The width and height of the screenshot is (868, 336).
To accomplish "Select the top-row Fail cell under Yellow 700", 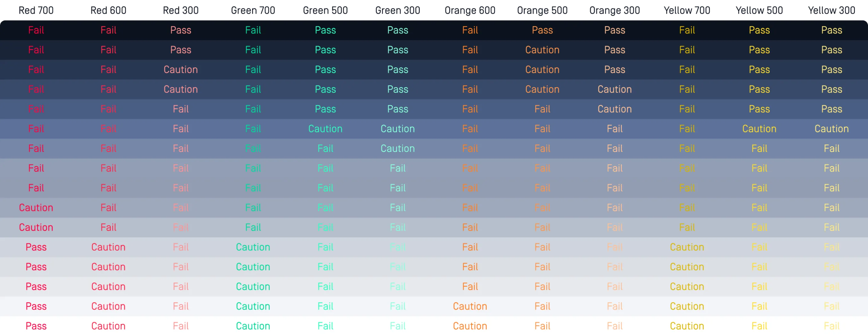I will click(687, 30).
